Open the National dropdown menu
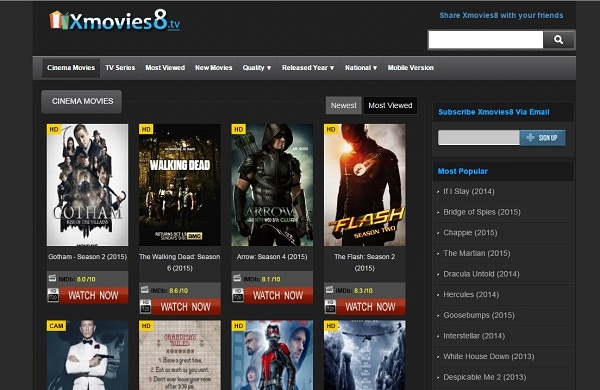The height and width of the screenshot is (390, 600). (x=361, y=68)
